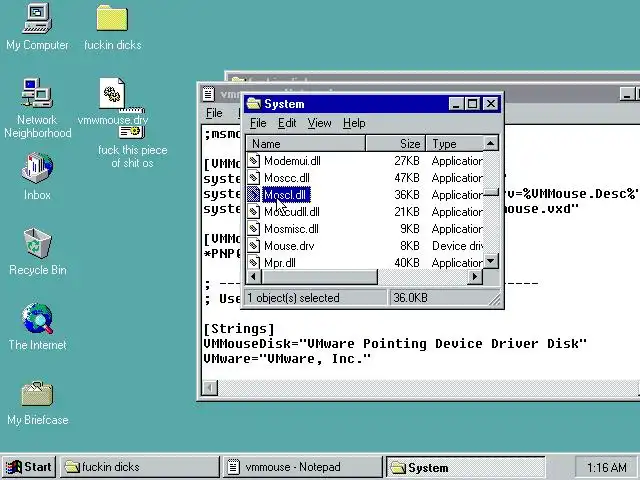Click the Moscudll.dll file icon
This screenshot has width=640, height=480.
coord(253,211)
